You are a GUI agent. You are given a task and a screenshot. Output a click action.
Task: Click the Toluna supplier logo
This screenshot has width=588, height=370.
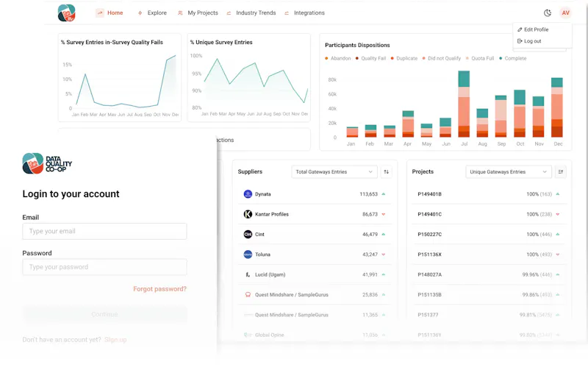[x=248, y=255]
